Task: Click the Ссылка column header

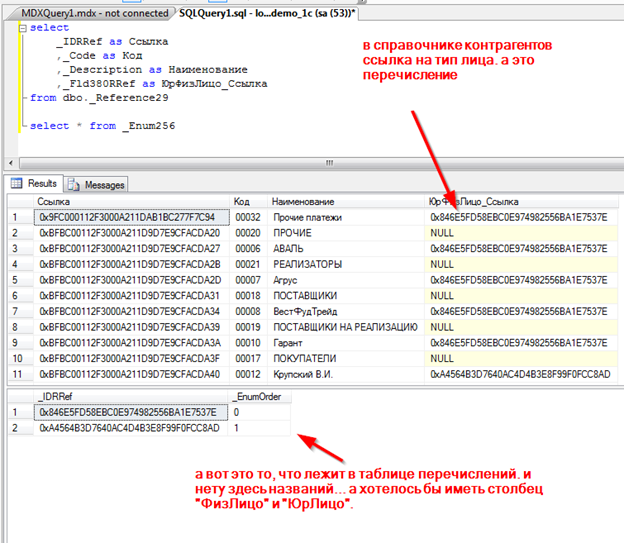Action: pos(131,202)
